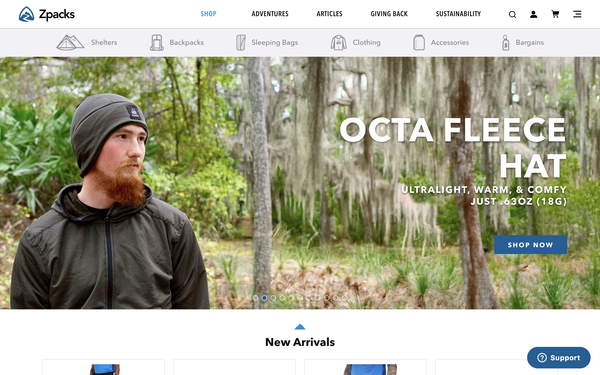
Task: Open the GIVING BACK page
Action: (x=389, y=14)
